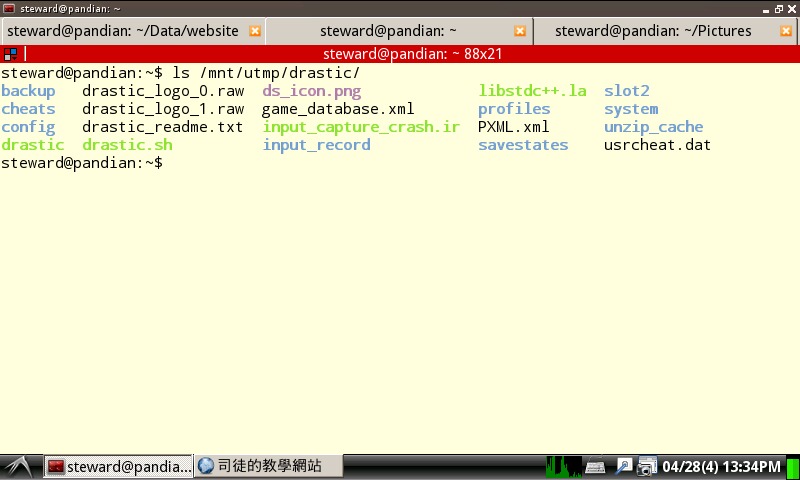Switch to the 司徒的教學網站 browser taskbar button
Viewport: 800px width, 480px height.
[268, 466]
